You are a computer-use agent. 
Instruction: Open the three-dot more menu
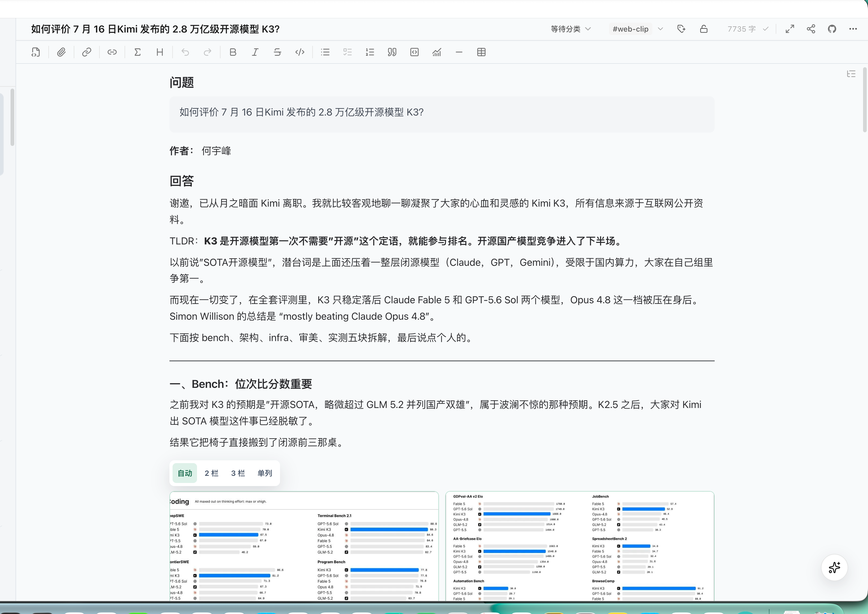[x=853, y=29]
